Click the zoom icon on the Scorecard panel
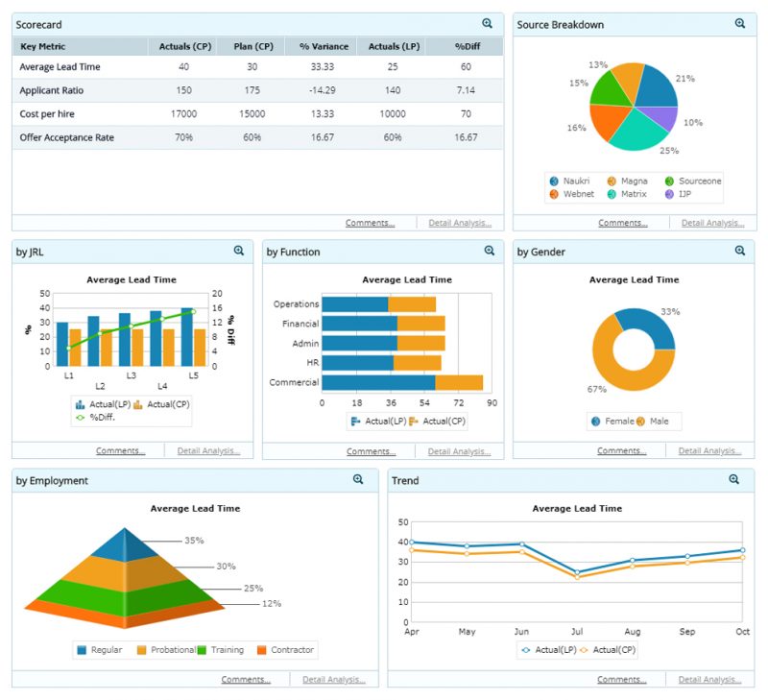The image size is (768, 700). click(488, 23)
